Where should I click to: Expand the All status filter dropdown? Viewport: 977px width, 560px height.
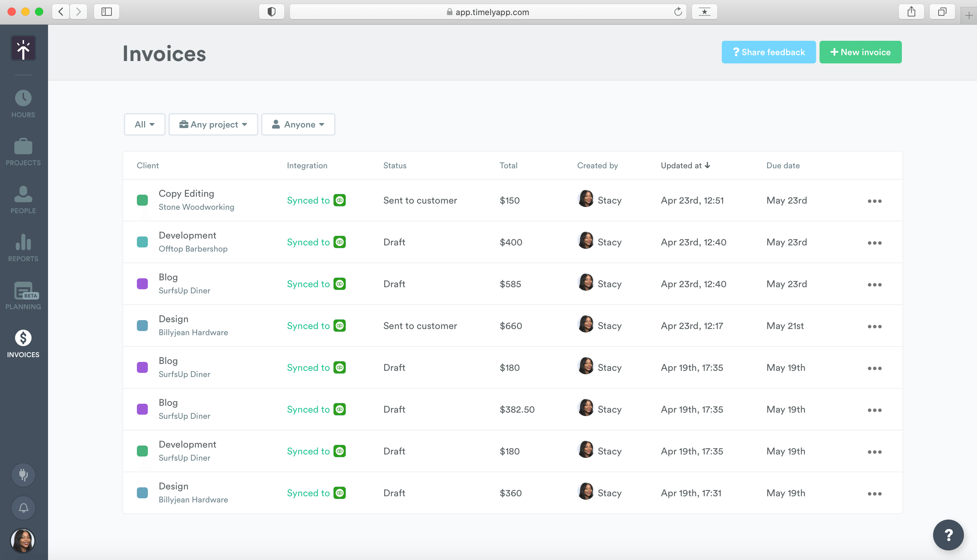point(144,124)
